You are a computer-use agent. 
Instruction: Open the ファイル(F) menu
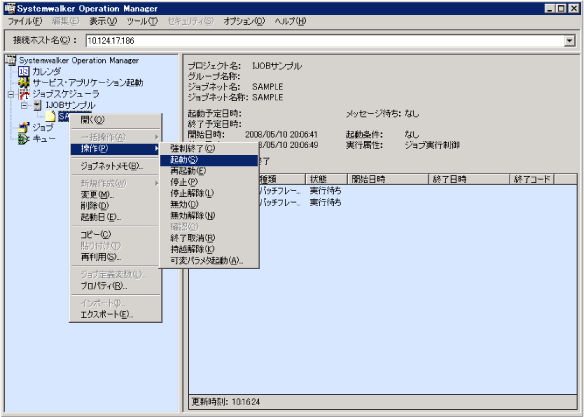point(25,21)
